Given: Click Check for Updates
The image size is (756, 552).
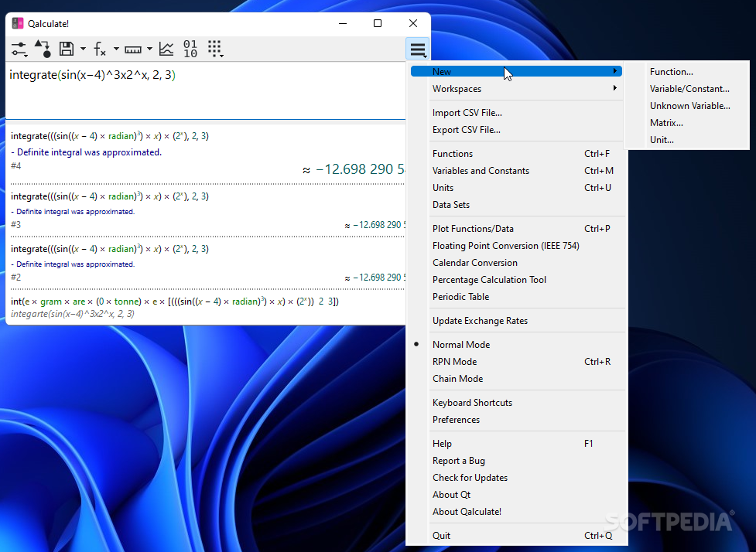Looking at the screenshot, I should pyautogui.click(x=516, y=478).
